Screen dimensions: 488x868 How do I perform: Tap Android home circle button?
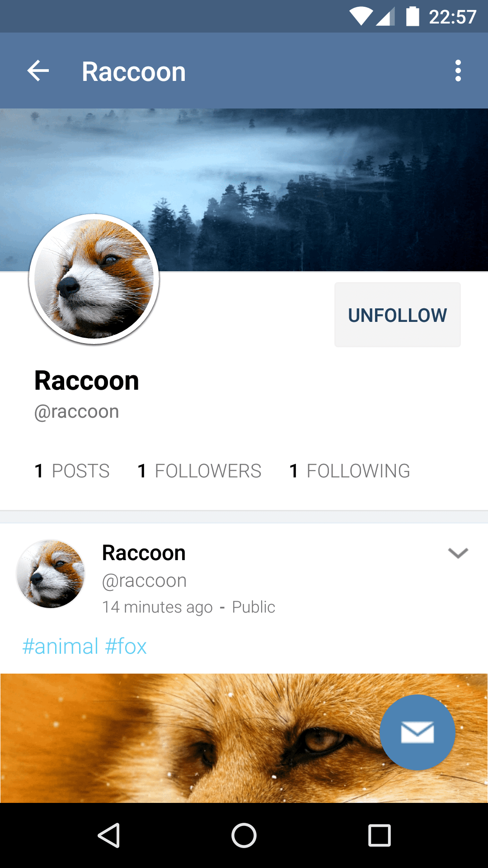[244, 835]
